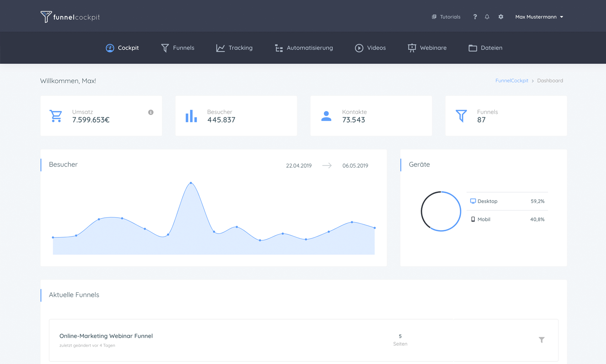
Task: Click the filter icon next to the webinar funnel
Action: pyautogui.click(x=541, y=340)
